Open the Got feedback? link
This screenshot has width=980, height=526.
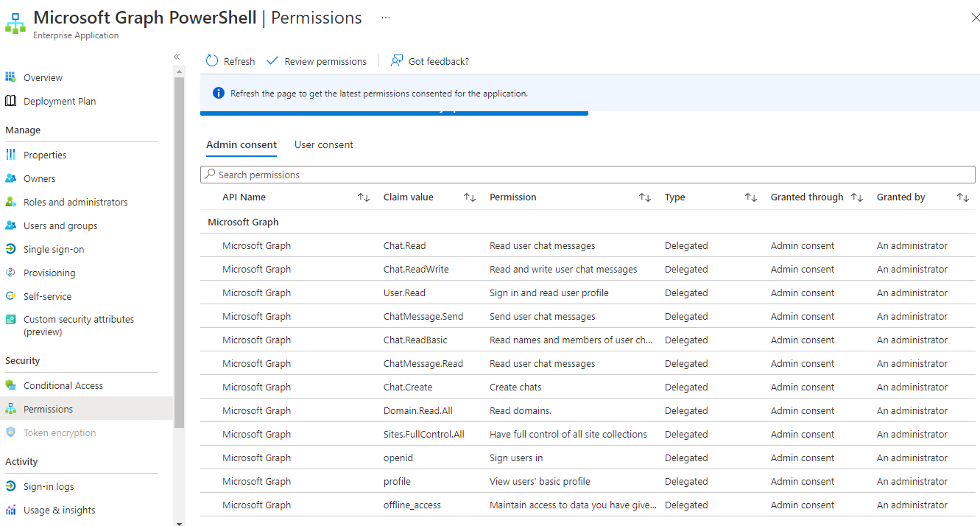coord(430,60)
